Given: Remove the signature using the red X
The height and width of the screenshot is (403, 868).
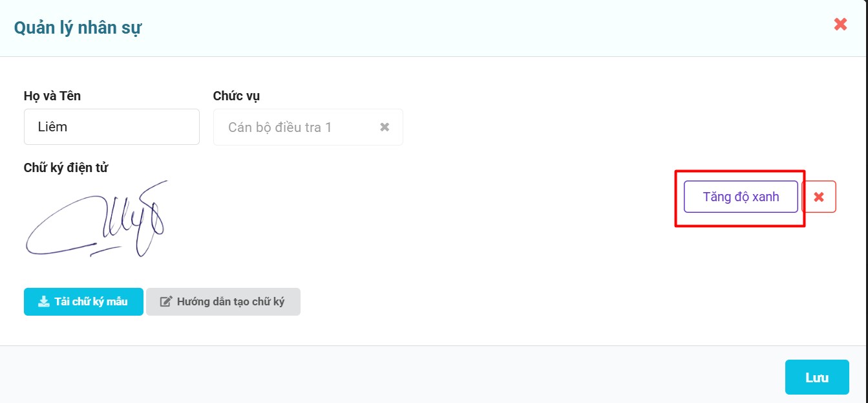Looking at the screenshot, I should point(819,197).
